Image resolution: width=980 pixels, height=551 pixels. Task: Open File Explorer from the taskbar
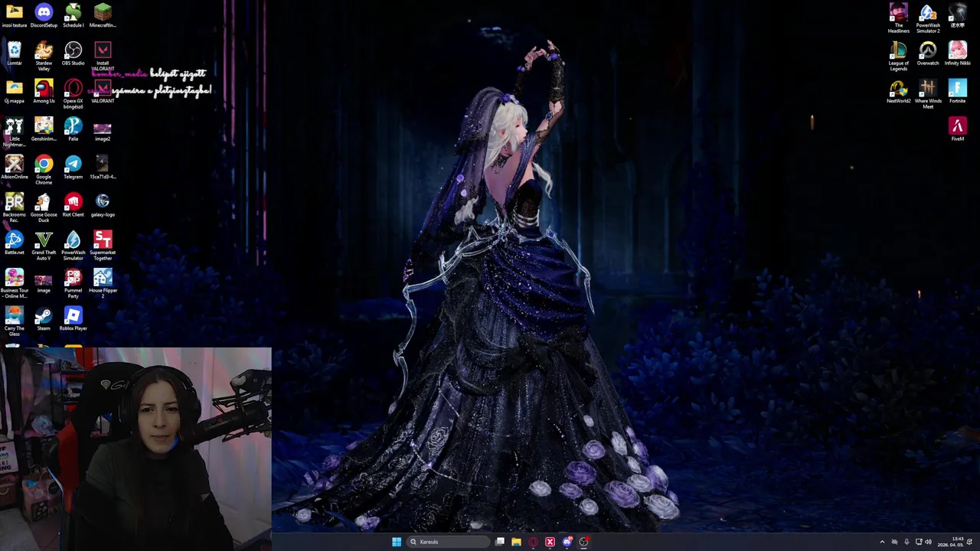click(x=516, y=542)
